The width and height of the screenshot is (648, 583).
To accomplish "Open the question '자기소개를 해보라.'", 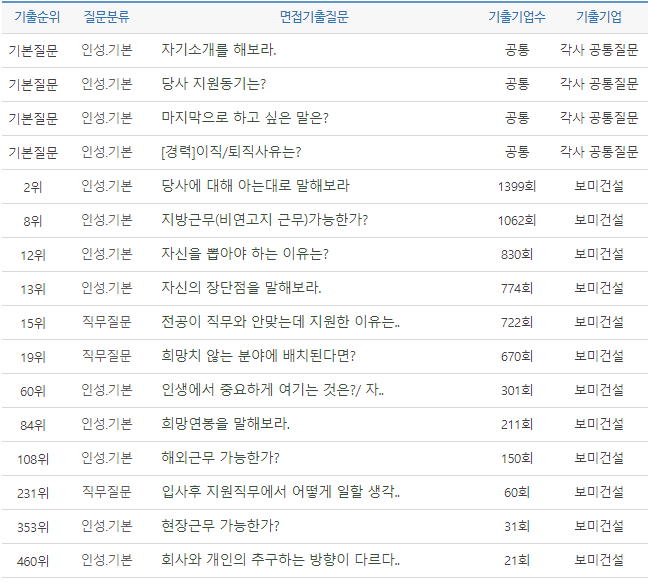I will 219,50.
